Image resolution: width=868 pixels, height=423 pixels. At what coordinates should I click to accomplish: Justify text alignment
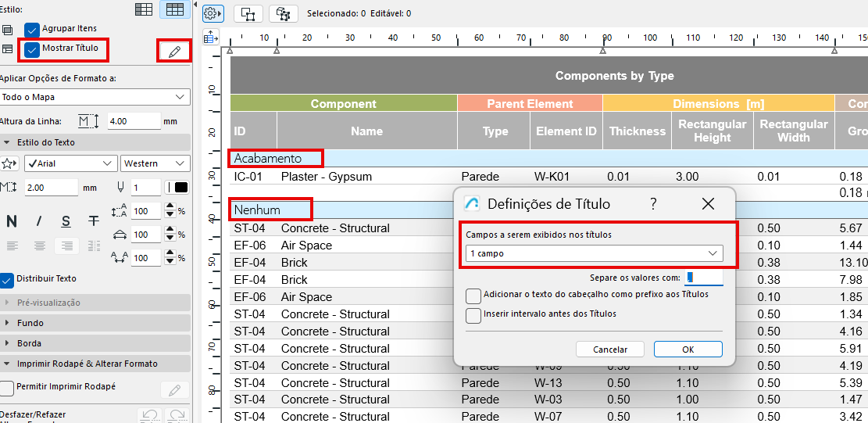[94, 246]
